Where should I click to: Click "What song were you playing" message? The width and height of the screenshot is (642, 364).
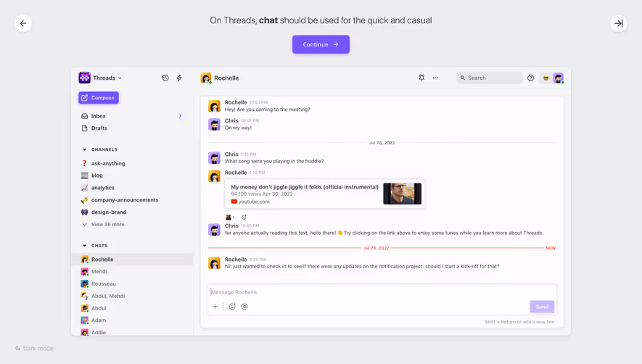pyautogui.click(x=274, y=161)
